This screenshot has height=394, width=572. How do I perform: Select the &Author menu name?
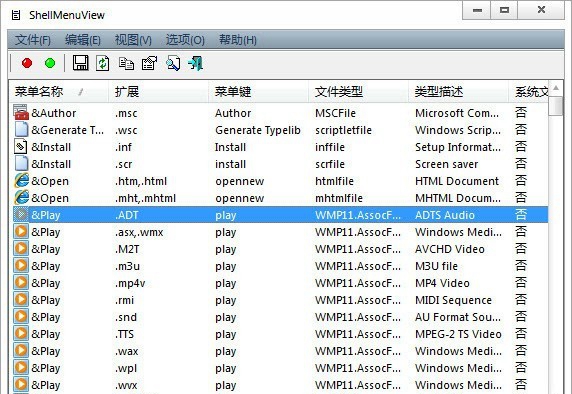tap(54, 113)
